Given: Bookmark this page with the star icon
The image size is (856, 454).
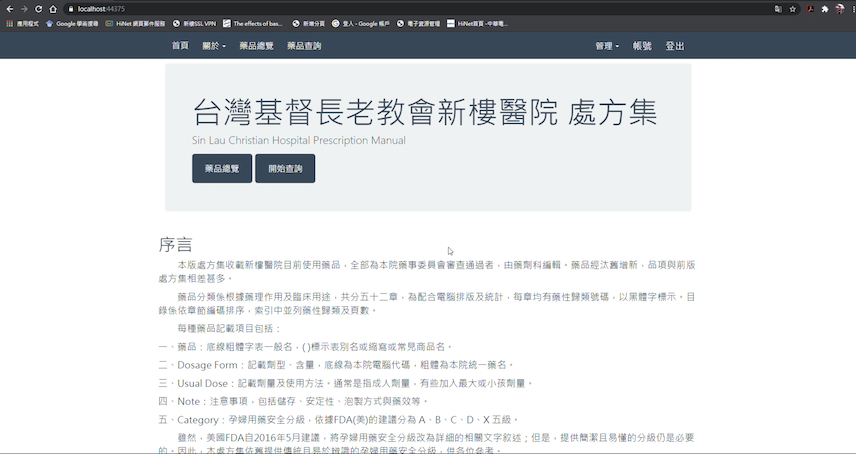Looking at the screenshot, I should (x=793, y=8).
